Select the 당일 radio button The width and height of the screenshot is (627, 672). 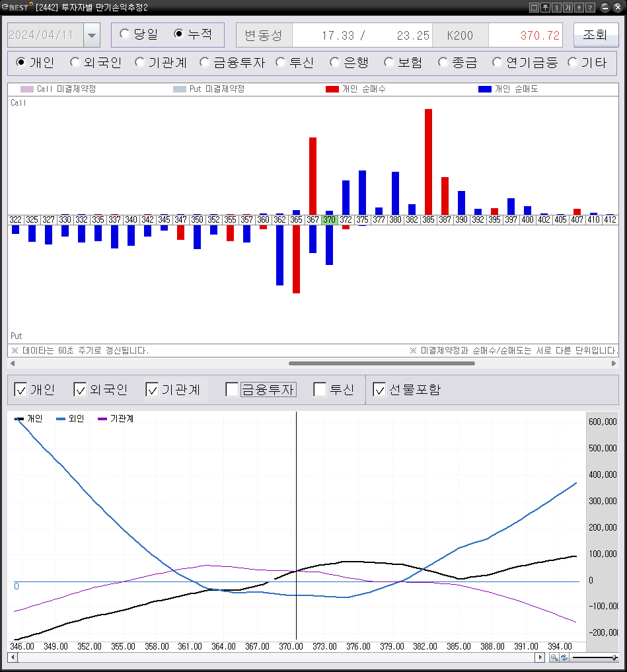(125, 34)
